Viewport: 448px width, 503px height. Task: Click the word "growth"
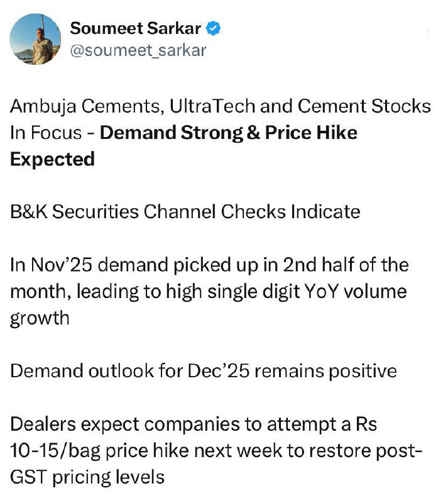tap(40, 318)
